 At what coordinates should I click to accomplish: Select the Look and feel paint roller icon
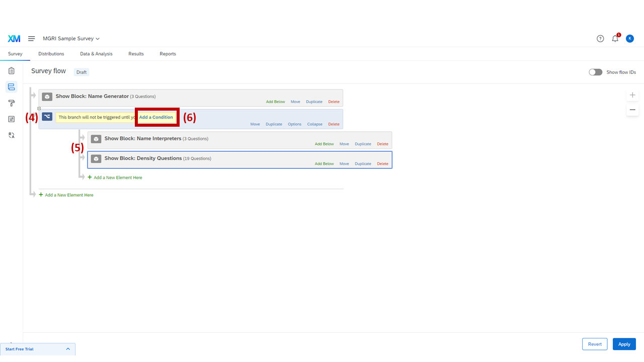coord(12,103)
